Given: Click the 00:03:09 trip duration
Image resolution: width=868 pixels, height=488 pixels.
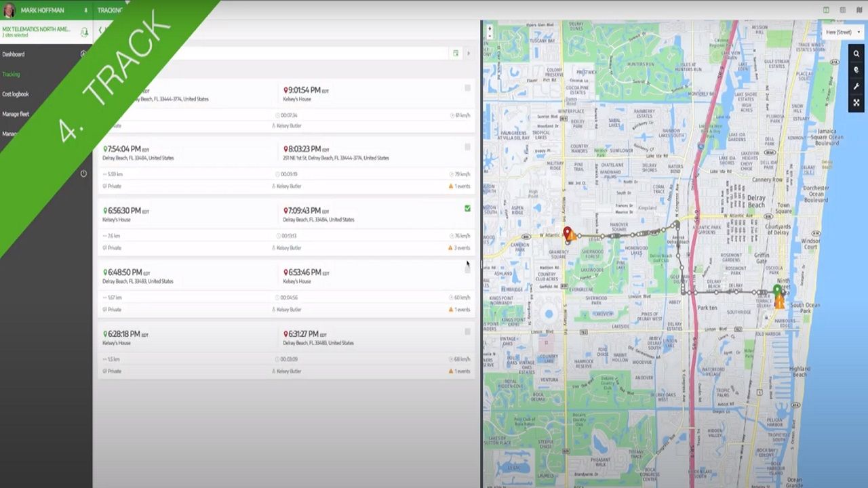Looking at the screenshot, I should coord(289,360).
